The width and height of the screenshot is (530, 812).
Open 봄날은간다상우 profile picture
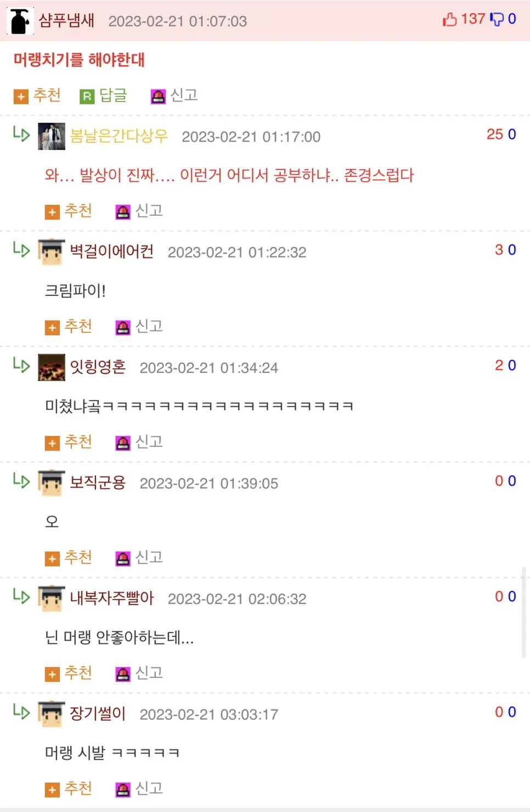click(52, 136)
